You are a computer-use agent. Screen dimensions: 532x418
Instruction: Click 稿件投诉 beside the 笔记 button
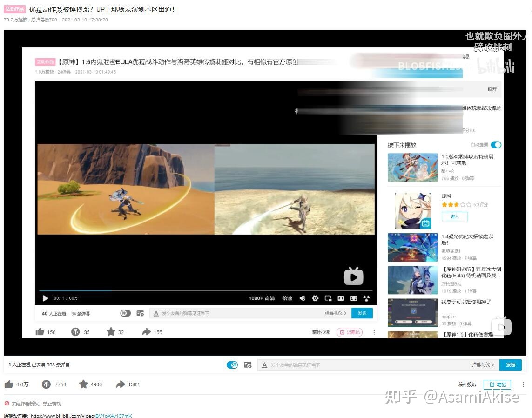pyautogui.click(x=467, y=384)
